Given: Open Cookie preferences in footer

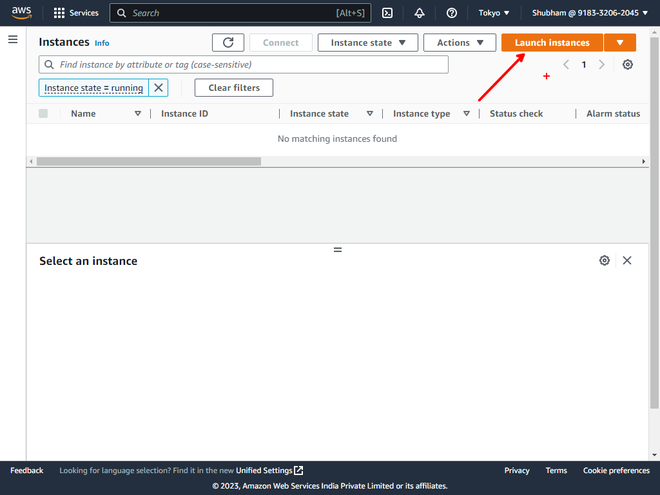Looking at the screenshot, I should 616,470.
